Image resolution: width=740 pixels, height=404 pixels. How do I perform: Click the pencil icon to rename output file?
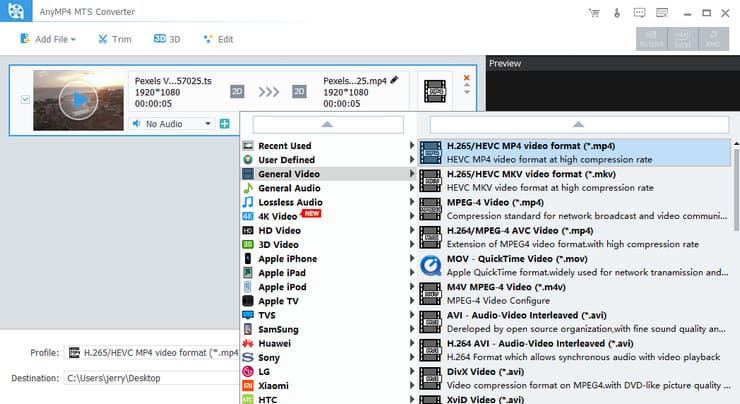pyautogui.click(x=394, y=79)
